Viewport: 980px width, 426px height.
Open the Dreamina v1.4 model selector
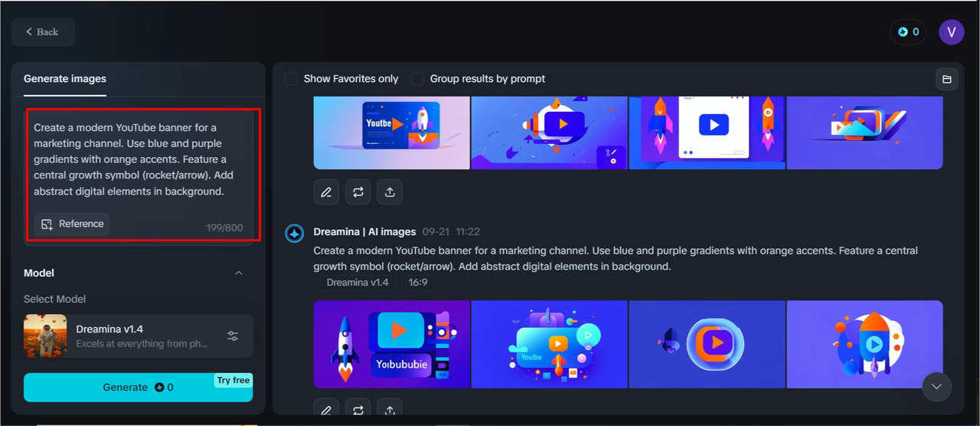[139, 336]
